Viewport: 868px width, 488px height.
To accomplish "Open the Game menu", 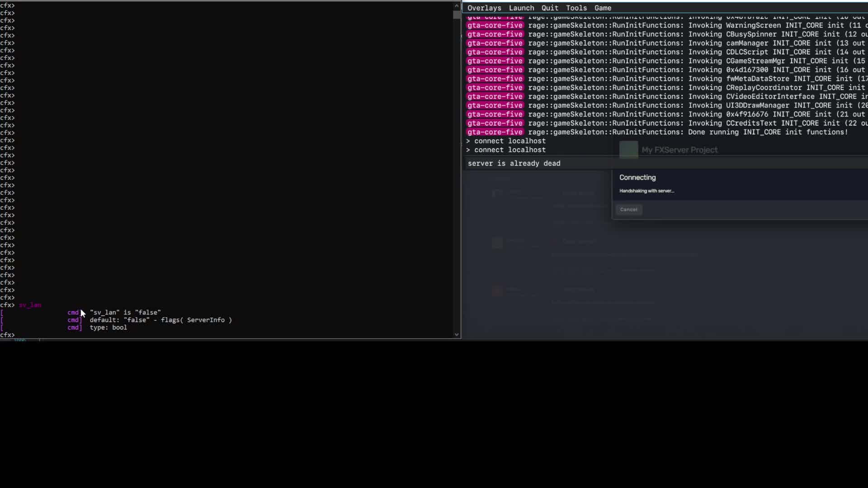I will (x=603, y=8).
